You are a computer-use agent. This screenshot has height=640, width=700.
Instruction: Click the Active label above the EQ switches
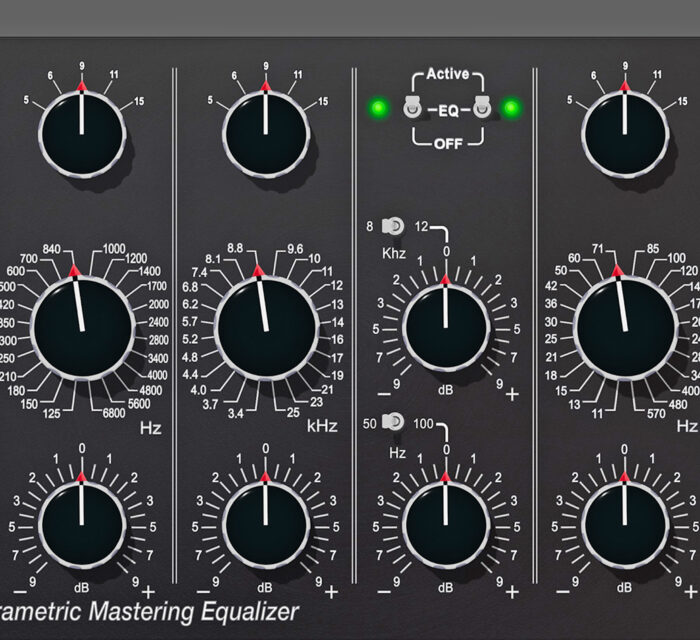[x=446, y=74]
